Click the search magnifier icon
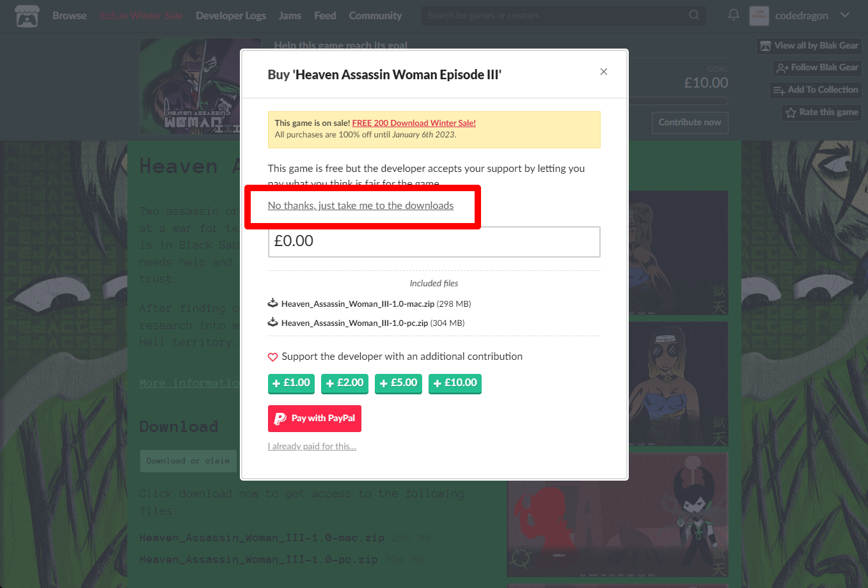This screenshot has width=868, height=588. (x=694, y=15)
